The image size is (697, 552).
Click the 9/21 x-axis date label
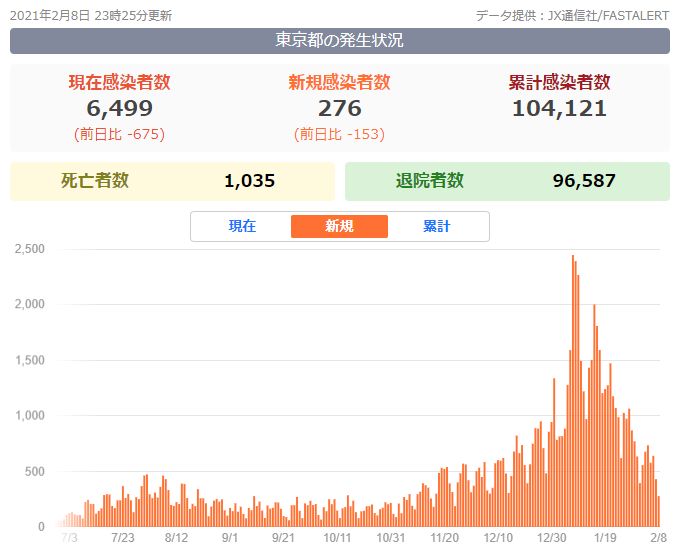point(283,538)
